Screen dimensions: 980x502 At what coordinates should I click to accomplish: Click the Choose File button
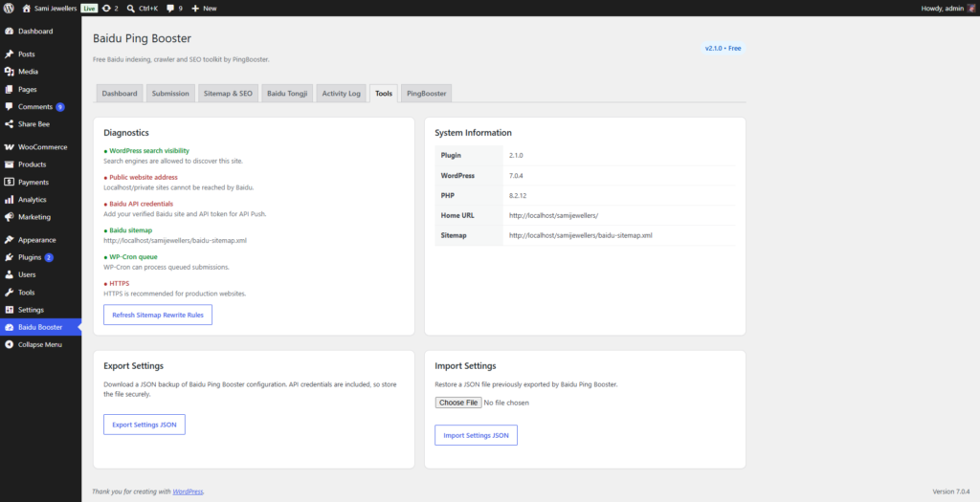pyautogui.click(x=458, y=403)
